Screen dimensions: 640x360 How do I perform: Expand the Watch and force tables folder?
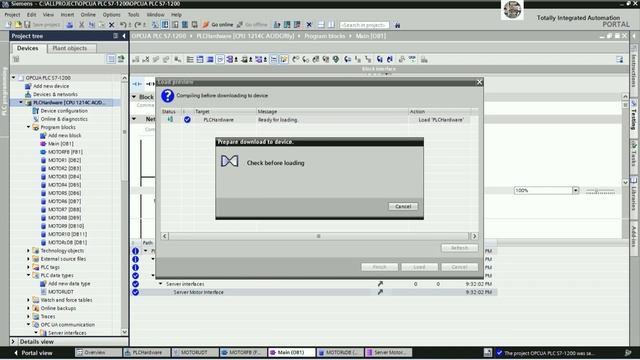29,300
